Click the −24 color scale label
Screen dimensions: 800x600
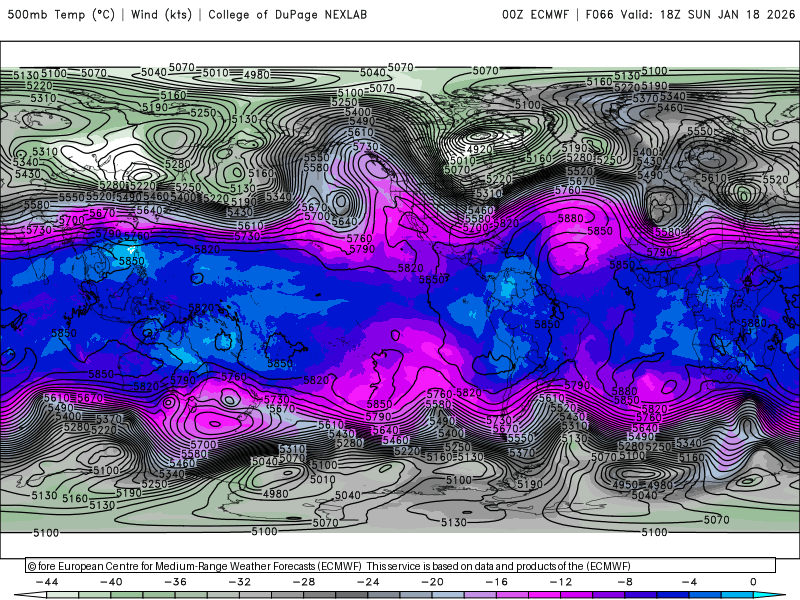(368, 582)
